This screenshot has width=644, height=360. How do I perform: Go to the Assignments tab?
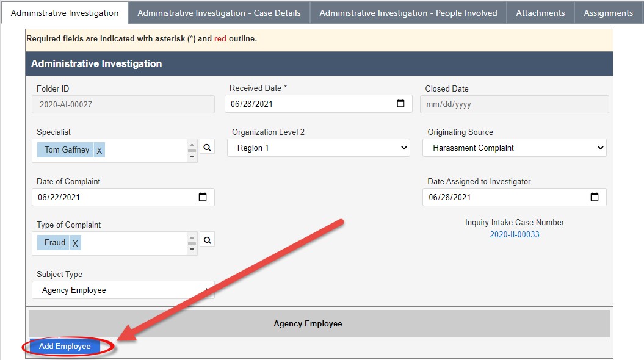[x=608, y=13]
